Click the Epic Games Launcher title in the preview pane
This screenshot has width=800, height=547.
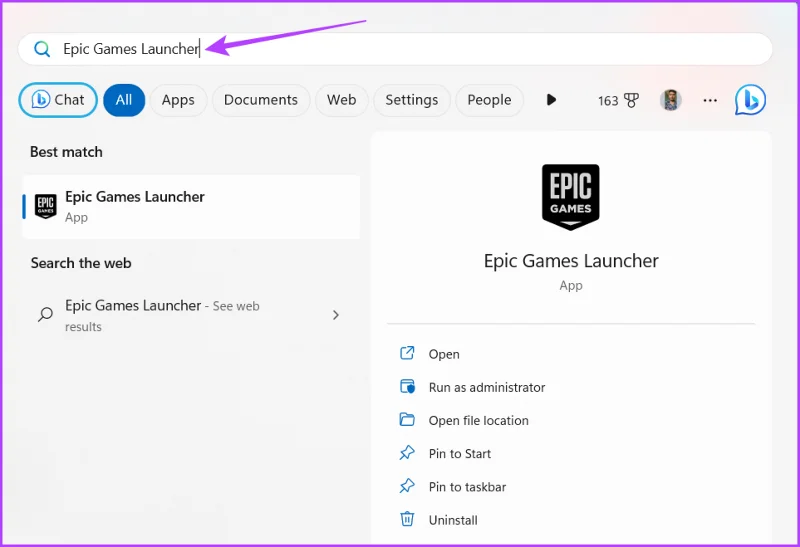(x=571, y=261)
